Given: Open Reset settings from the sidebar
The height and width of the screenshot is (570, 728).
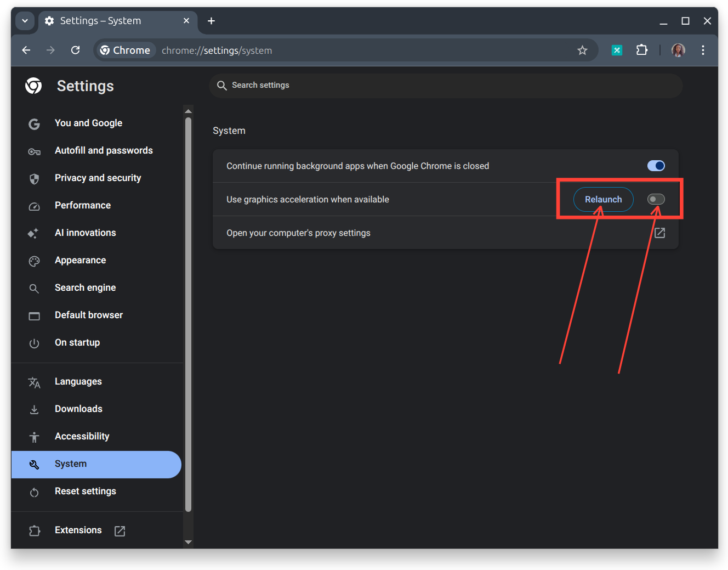Looking at the screenshot, I should [x=85, y=491].
